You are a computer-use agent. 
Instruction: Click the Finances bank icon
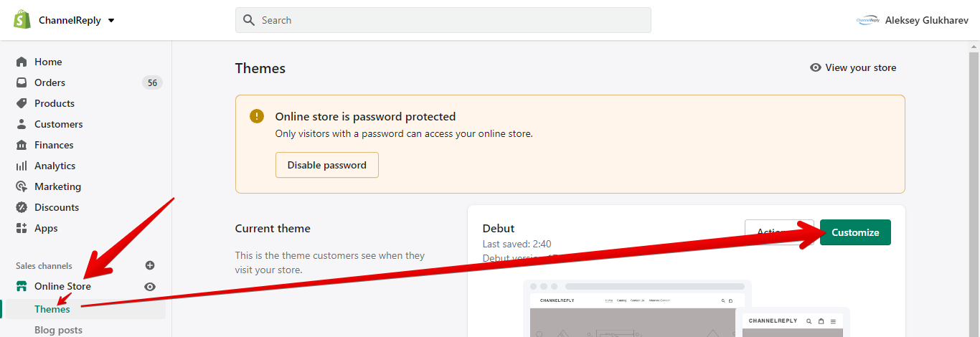[22, 145]
